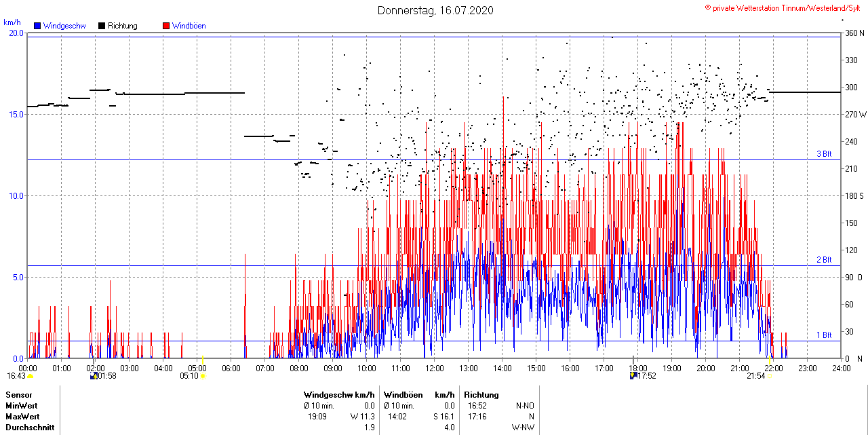Screen dimensions: 868x435
Task: Click the max wind speed value W 11.3
Action: (x=363, y=417)
